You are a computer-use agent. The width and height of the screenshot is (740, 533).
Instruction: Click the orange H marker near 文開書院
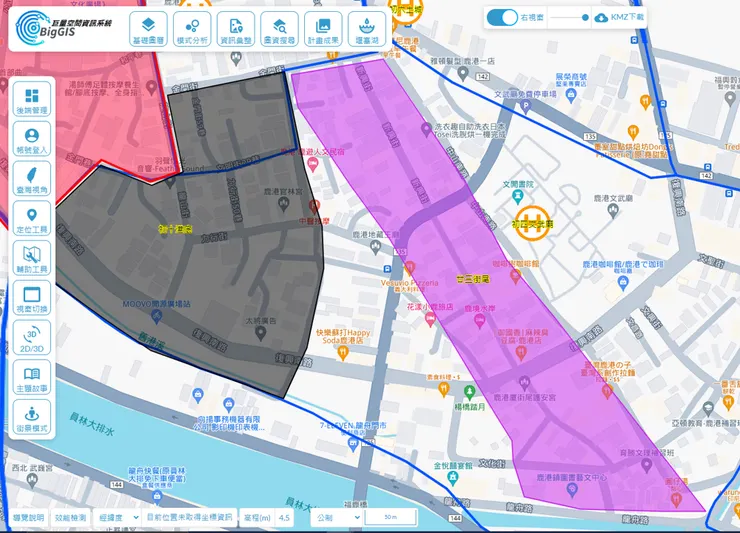pyautogui.click(x=532, y=224)
